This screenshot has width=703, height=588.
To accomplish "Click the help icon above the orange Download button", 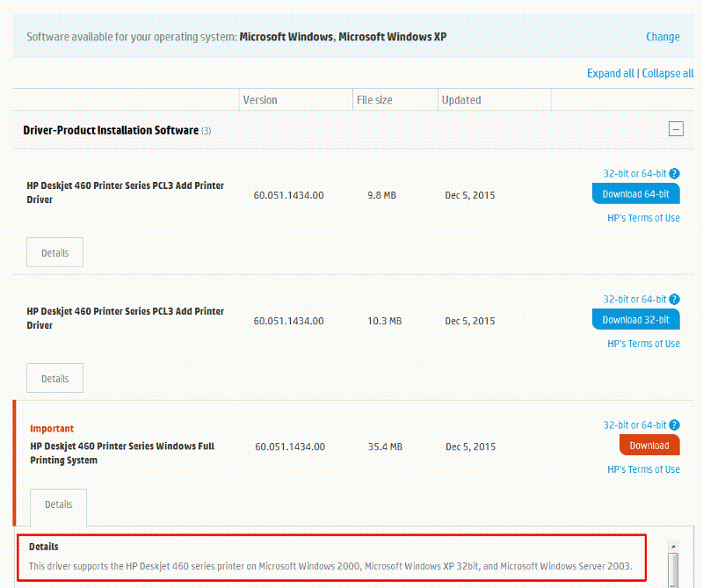I will click(674, 425).
